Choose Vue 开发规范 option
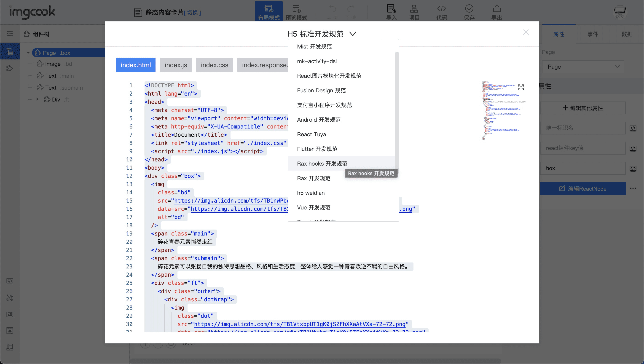The image size is (644, 364). point(314,208)
